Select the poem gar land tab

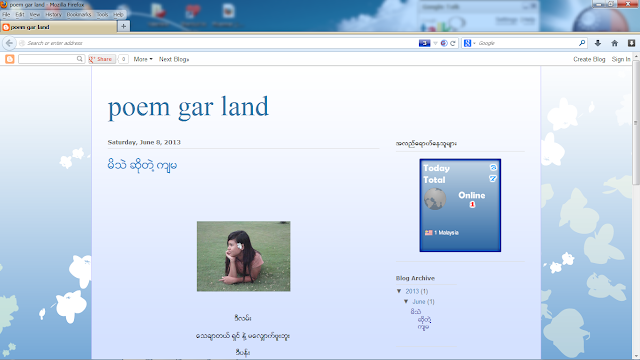58,27
